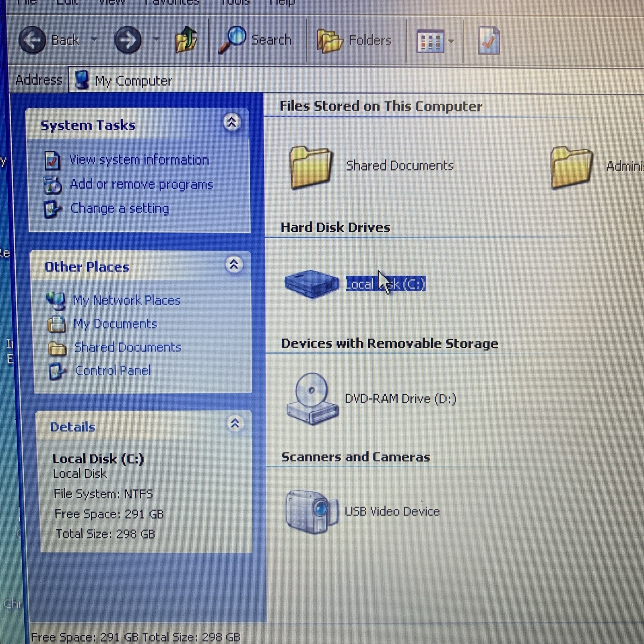
Task: Click the Hard Disk Drives heading
Action: point(335,227)
